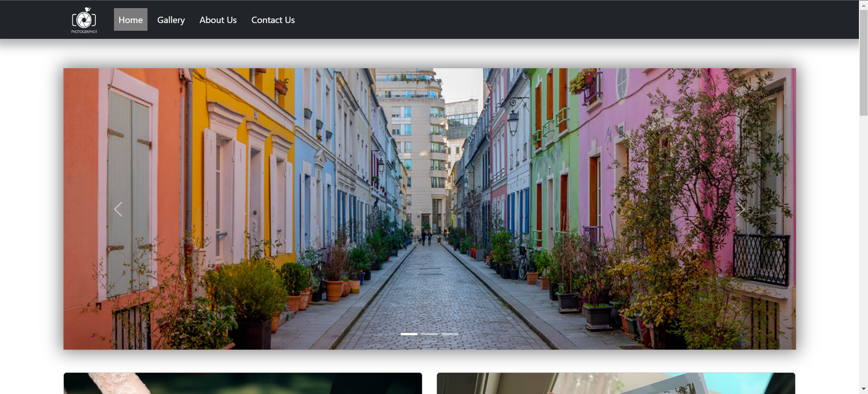Open the light-toned image card at the right, below the carousel
This screenshot has height=394, width=868.
click(616, 383)
